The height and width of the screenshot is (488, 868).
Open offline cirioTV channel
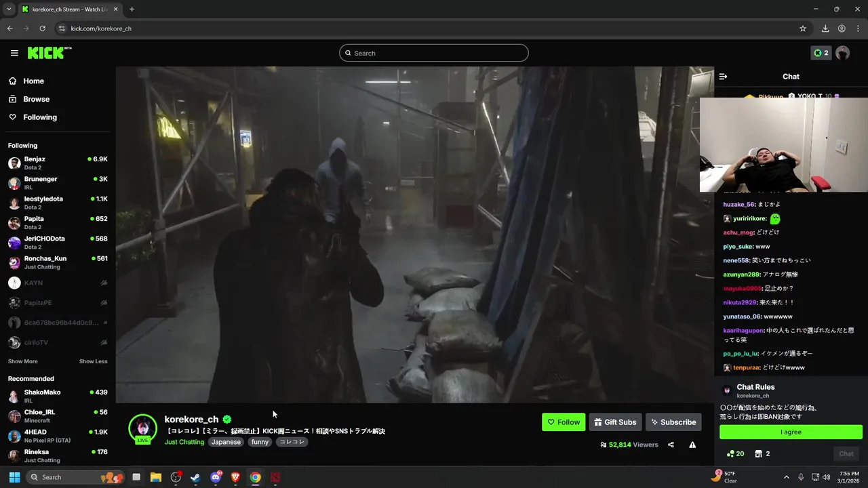click(58, 342)
